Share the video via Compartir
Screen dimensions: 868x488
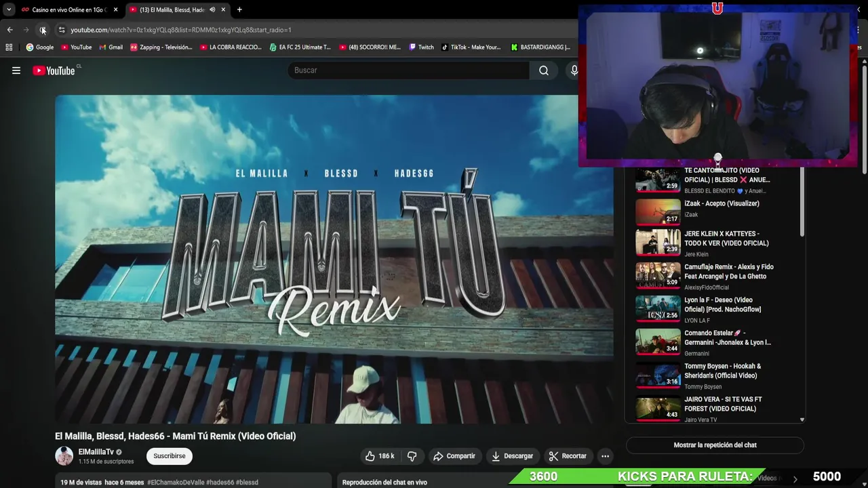[454, 456]
